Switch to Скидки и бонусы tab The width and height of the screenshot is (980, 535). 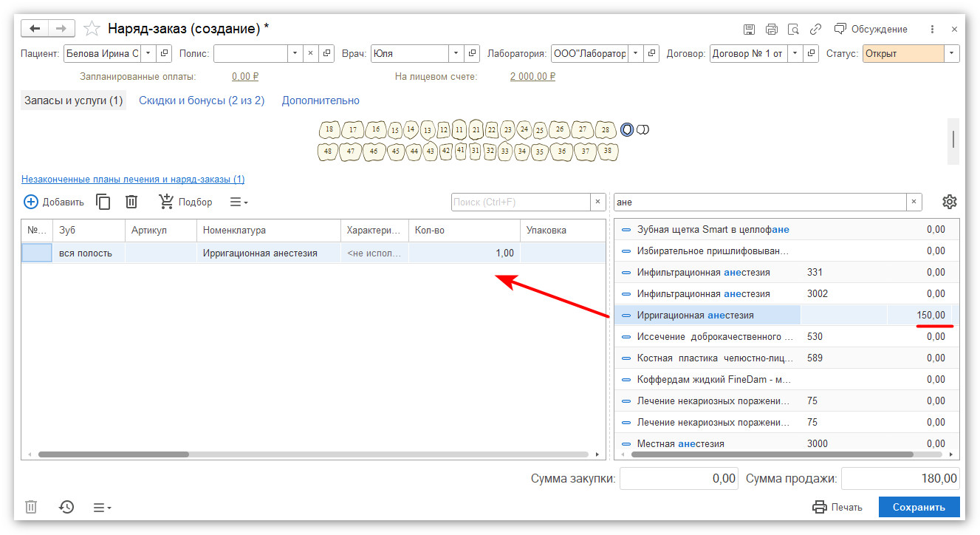click(202, 100)
